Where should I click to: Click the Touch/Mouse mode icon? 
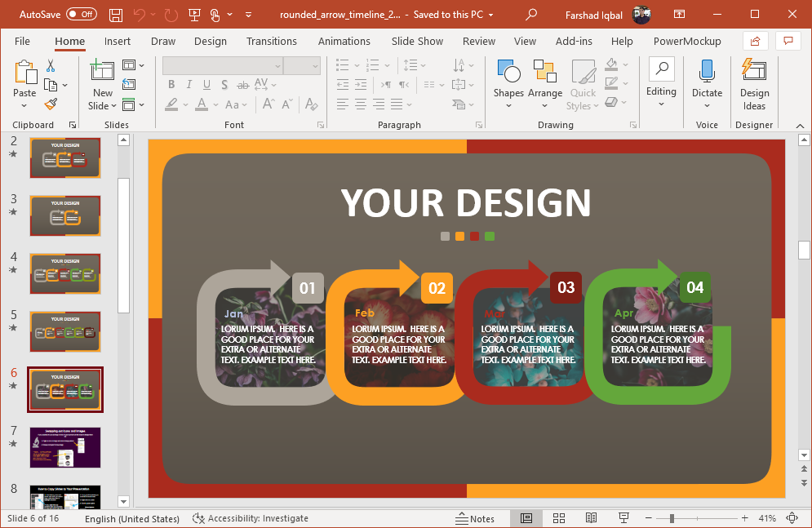coord(215,15)
